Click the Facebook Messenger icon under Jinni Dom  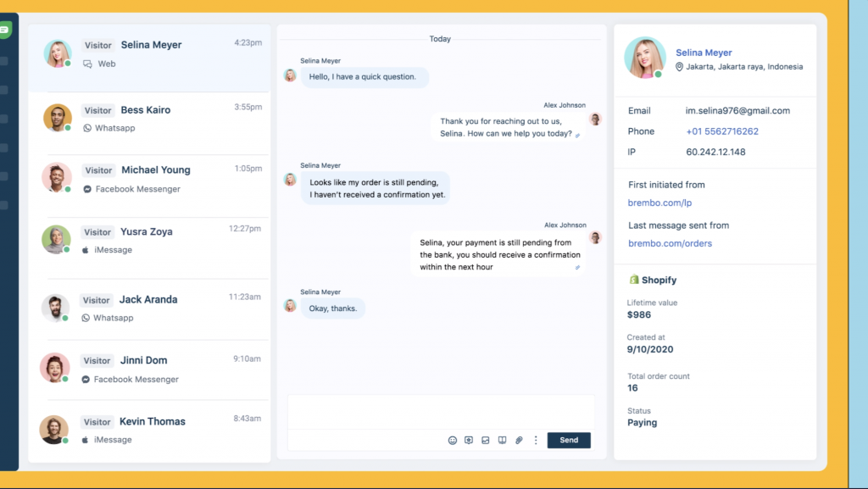[x=86, y=379]
